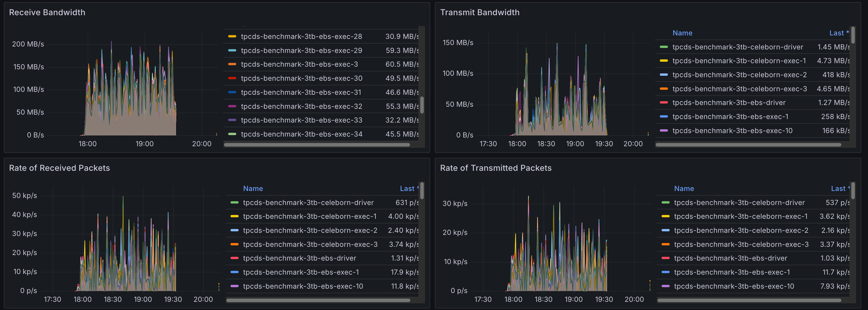The height and width of the screenshot is (310, 868).
Task: Open the Transmit Bandwidth panel title menu
Action: 480,13
